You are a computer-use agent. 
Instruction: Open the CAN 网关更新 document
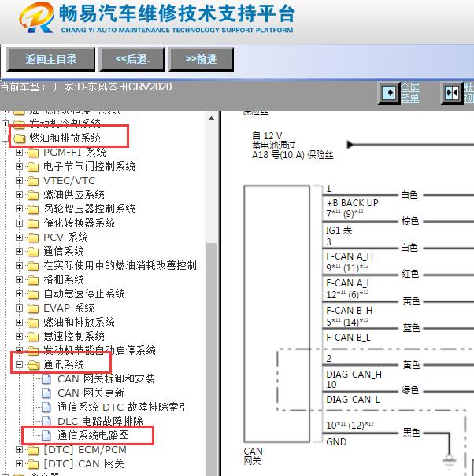click(x=91, y=393)
